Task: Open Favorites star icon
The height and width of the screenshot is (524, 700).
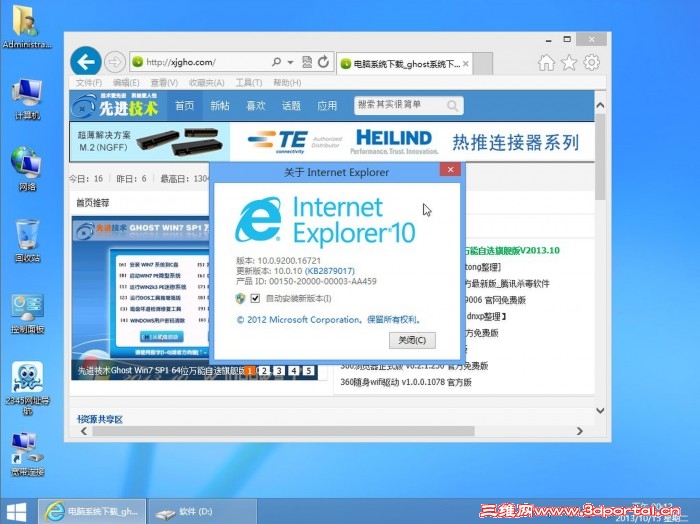Action: coord(569,62)
